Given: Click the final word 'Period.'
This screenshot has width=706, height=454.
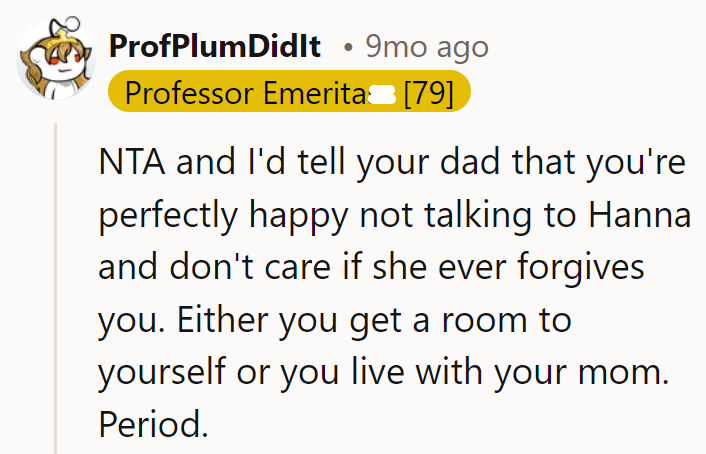Looking at the screenshot, I should click(x=153, y=424).
